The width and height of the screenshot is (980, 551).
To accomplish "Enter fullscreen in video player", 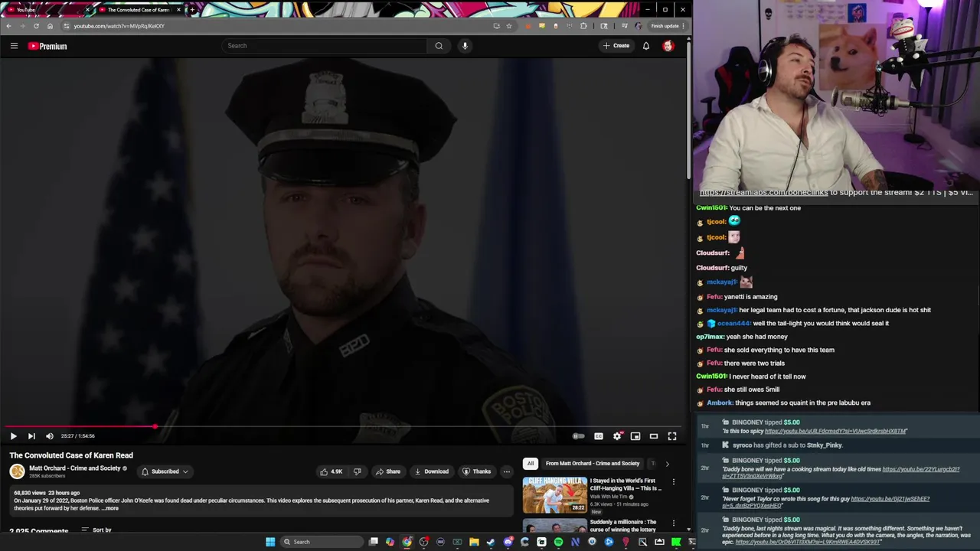I will pyautogui.click(x=672, y=436).
